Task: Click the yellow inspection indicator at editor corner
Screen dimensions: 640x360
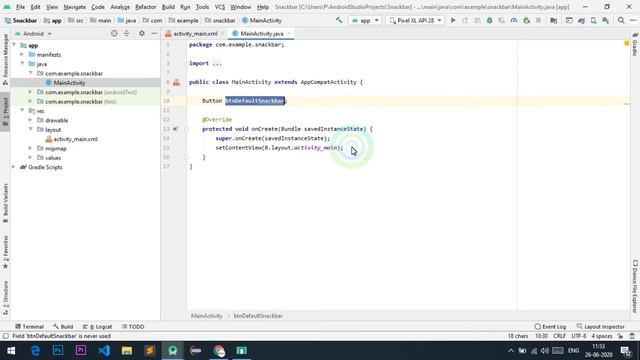Action: pyautogui.click(x=627, y=43)
